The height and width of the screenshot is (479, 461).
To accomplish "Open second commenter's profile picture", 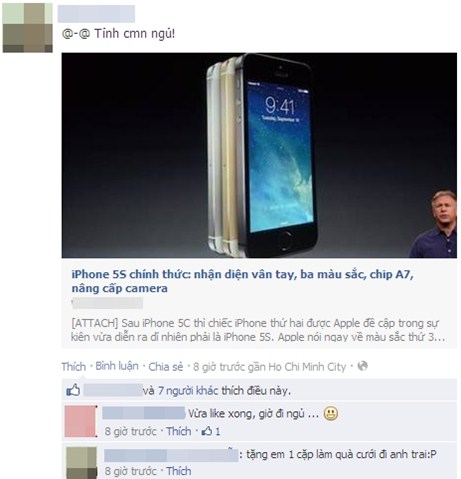I will coord(81,463).
